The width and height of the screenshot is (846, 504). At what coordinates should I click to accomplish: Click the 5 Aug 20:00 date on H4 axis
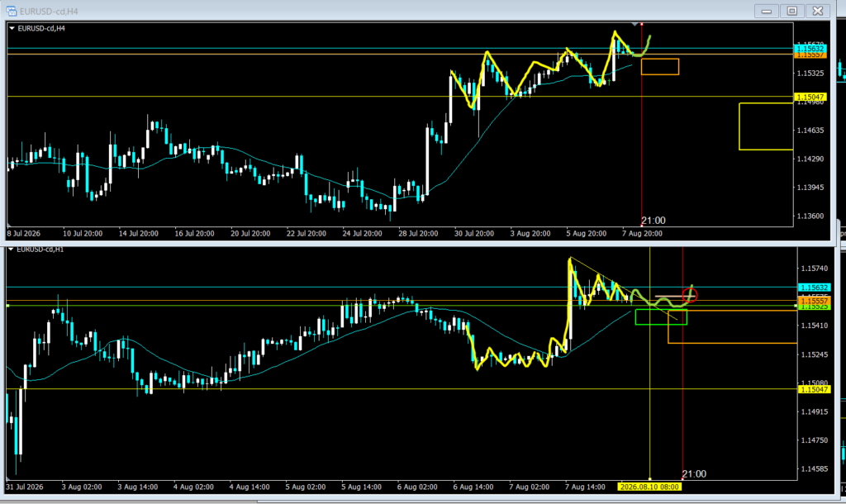[586, 234]
